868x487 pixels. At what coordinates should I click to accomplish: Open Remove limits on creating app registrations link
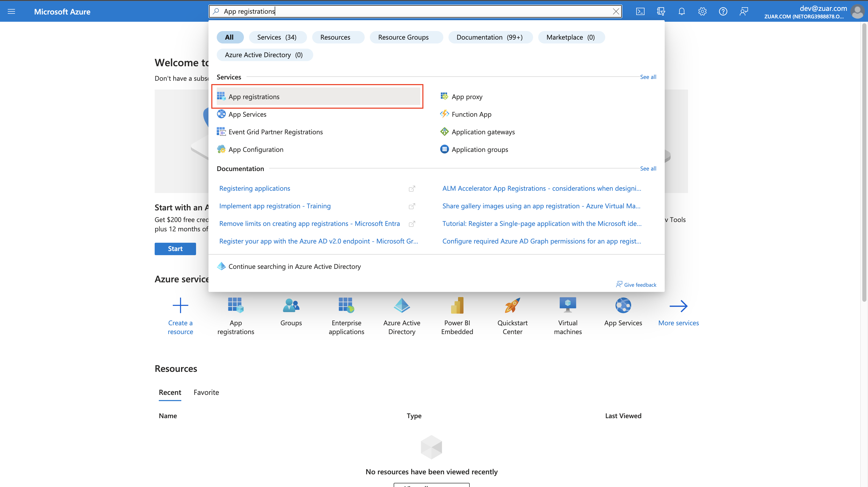click(x=309, y=223)
